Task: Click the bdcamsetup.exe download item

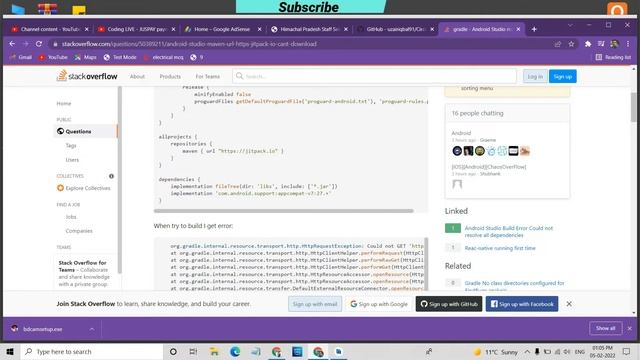Action: 42,329
